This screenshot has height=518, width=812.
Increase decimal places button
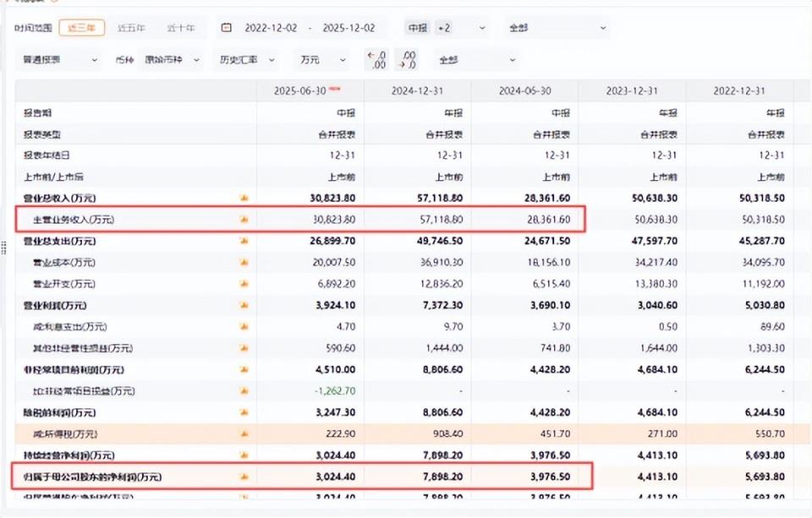[376, 60]
